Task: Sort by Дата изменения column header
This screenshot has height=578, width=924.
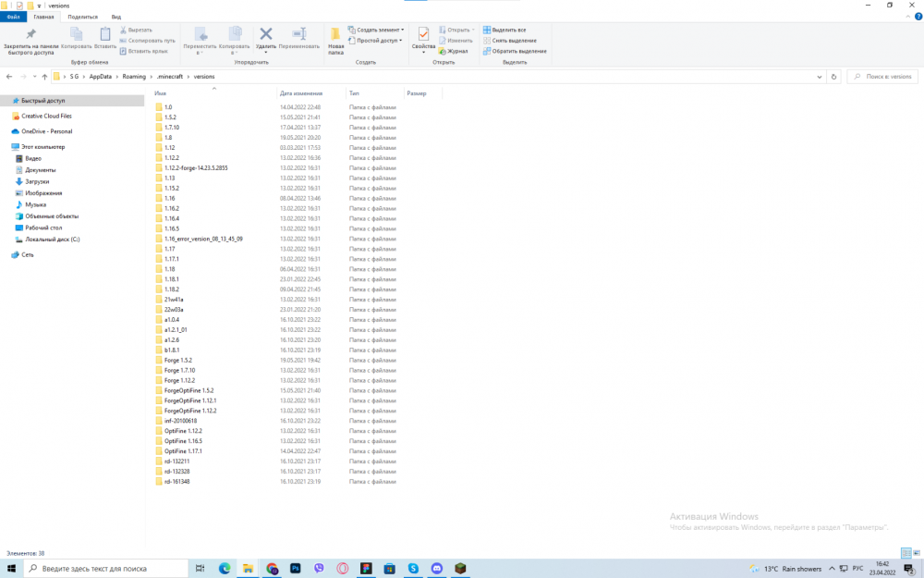Action: (x=301, y=93)
